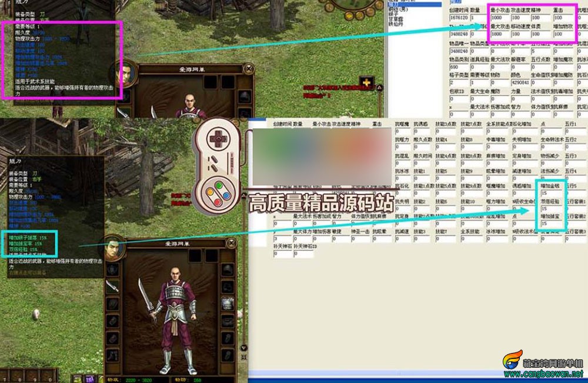The width and height of the screenshot is (588, 383).
Task: Click the down-arrow beside the lower equipment panel
Action: click(x=244, y=348)
